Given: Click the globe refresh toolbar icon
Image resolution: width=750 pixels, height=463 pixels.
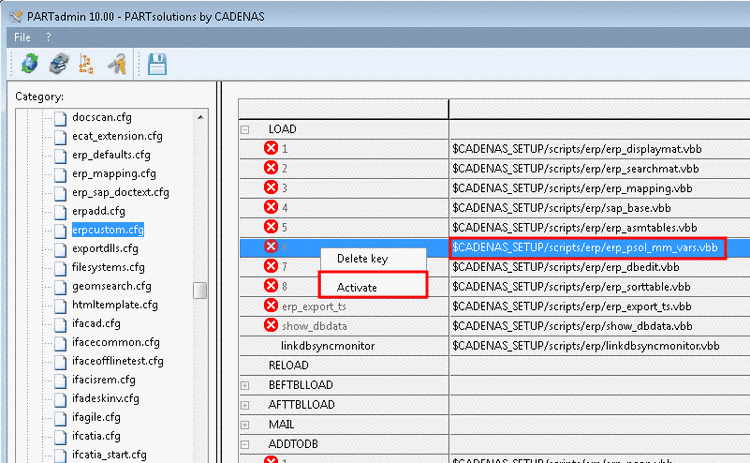Looking at the screenshot, I should 30,64.
